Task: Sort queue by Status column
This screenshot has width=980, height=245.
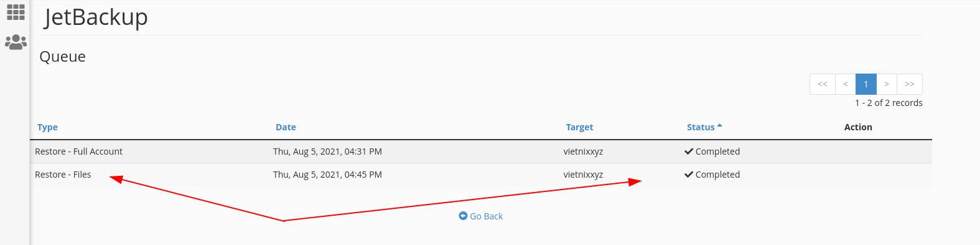Action: pos(701,127)
